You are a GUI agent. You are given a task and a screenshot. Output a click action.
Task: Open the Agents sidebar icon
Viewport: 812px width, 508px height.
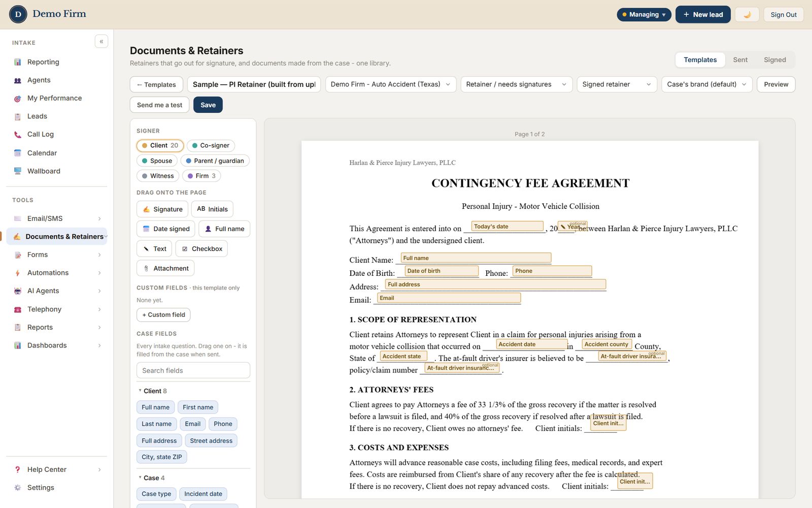coord(18,80)
